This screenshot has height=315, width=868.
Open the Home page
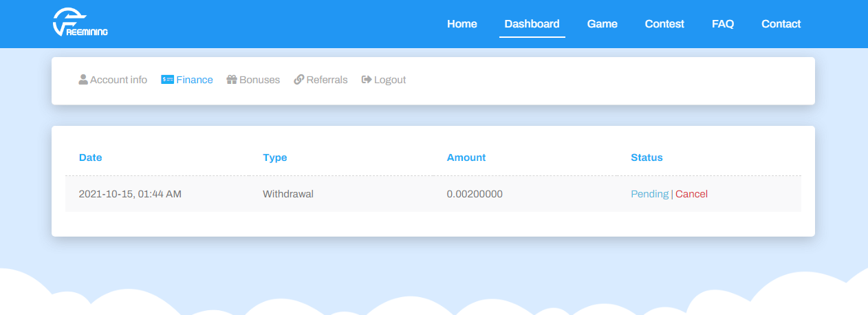tap(462, 24)
